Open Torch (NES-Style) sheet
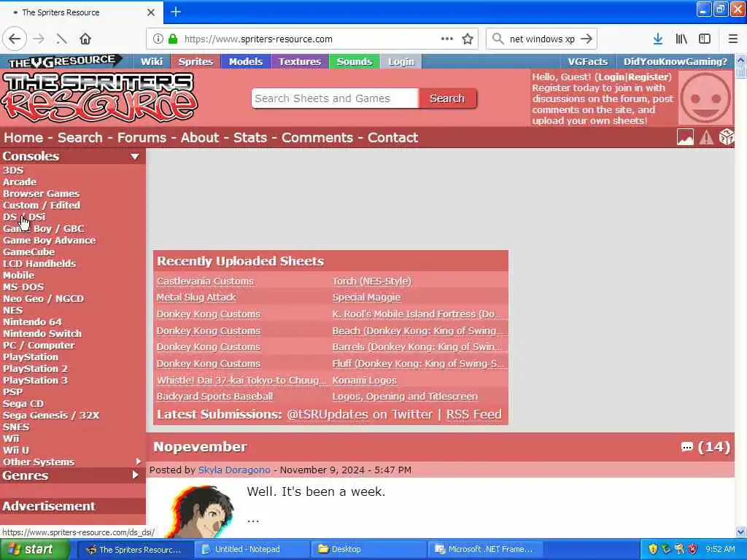Image resolution: width=747 pixels, height=560 pixels. (x=371, y=281)
